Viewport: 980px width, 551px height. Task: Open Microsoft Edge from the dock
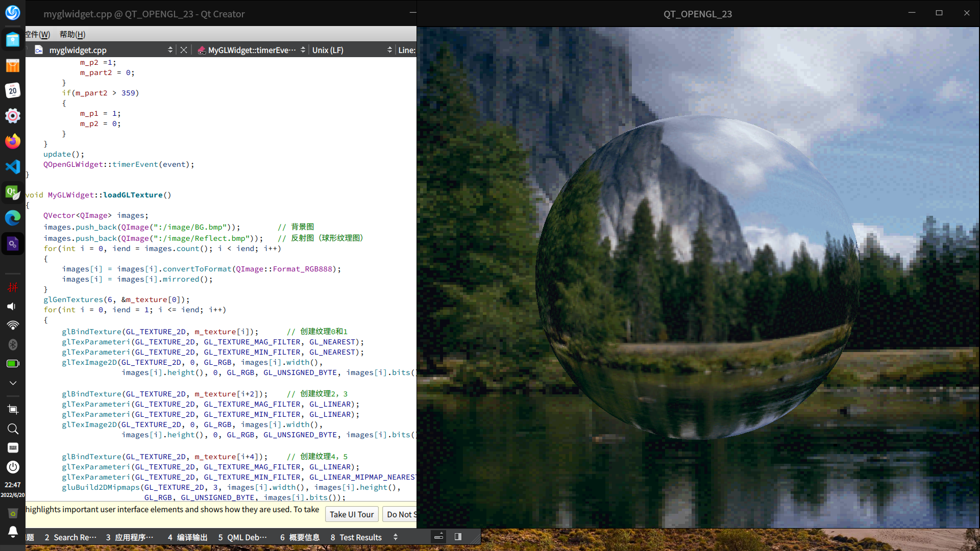(13, 218)
